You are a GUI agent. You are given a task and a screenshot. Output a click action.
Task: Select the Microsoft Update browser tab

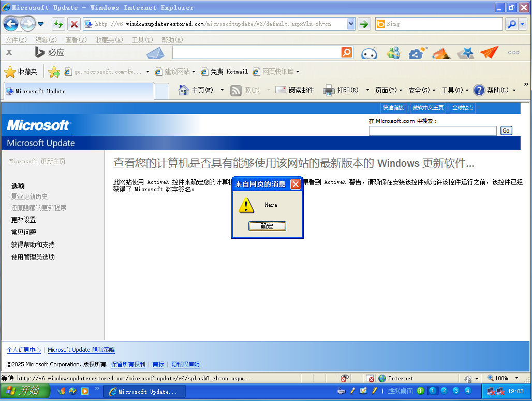click(79, 91)
